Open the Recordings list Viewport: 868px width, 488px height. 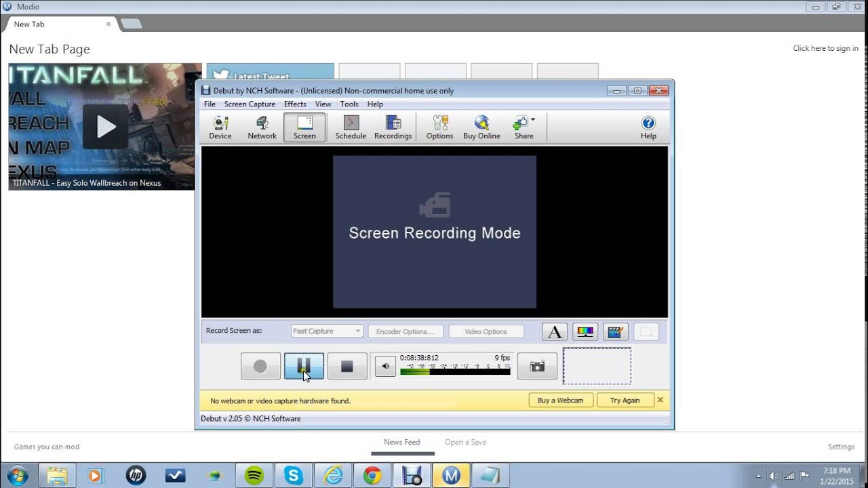393,127
